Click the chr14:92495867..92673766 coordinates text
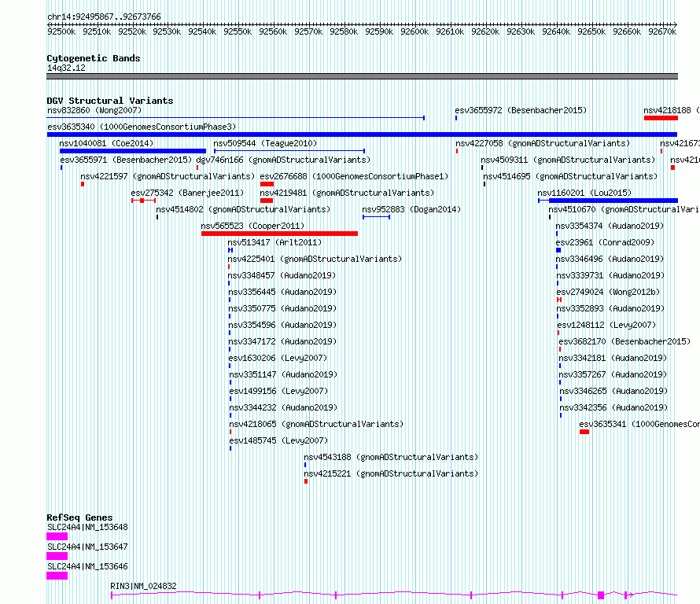The width and height of the screenshot is (700, 604). (x=104, y=17)
